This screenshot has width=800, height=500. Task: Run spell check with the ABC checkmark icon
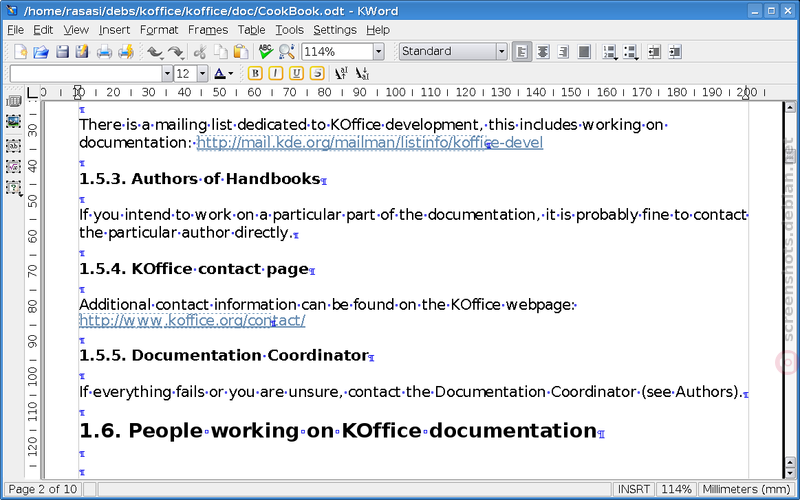[x=265, y=52]
